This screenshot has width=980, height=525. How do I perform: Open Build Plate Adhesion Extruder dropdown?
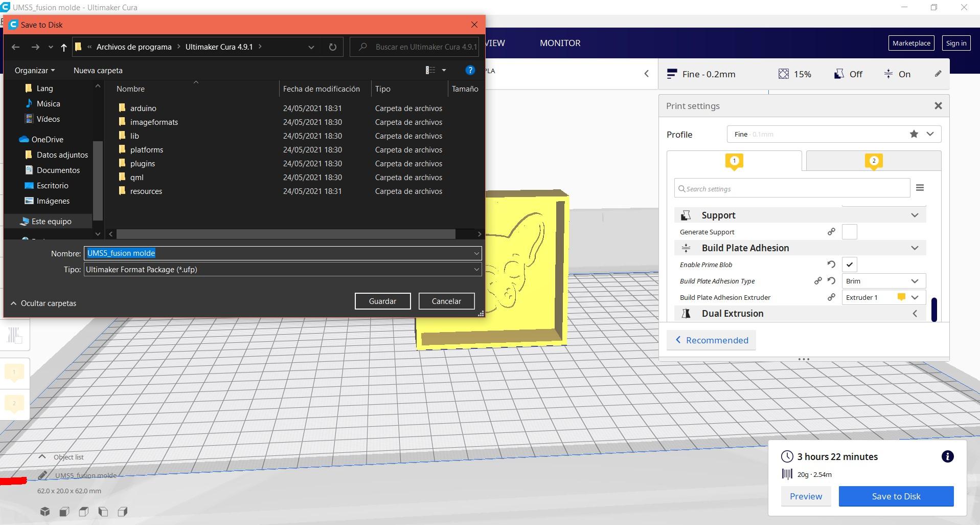[883, 297]
